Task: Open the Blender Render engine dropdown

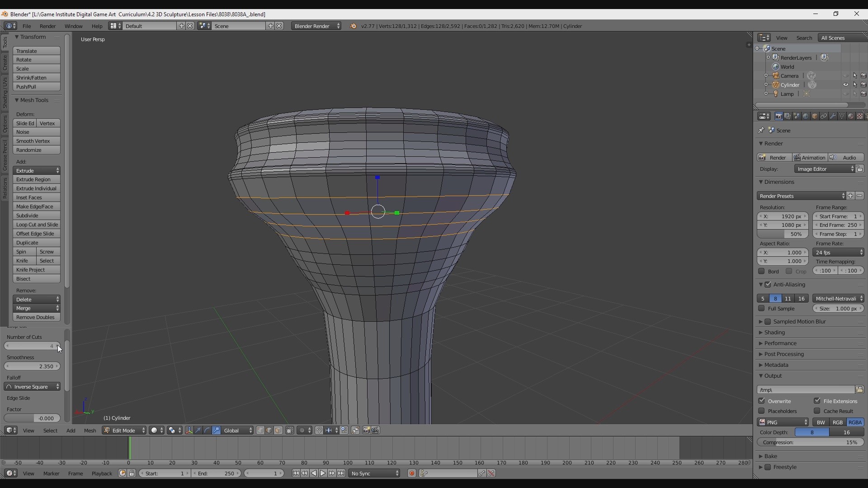Action: tap(316, 26)
